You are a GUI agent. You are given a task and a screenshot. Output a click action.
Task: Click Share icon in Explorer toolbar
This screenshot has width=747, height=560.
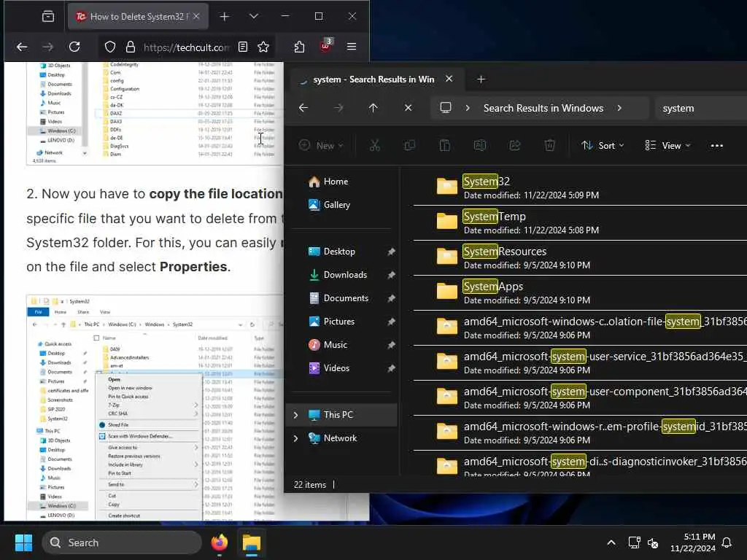(x=514, y=145)
